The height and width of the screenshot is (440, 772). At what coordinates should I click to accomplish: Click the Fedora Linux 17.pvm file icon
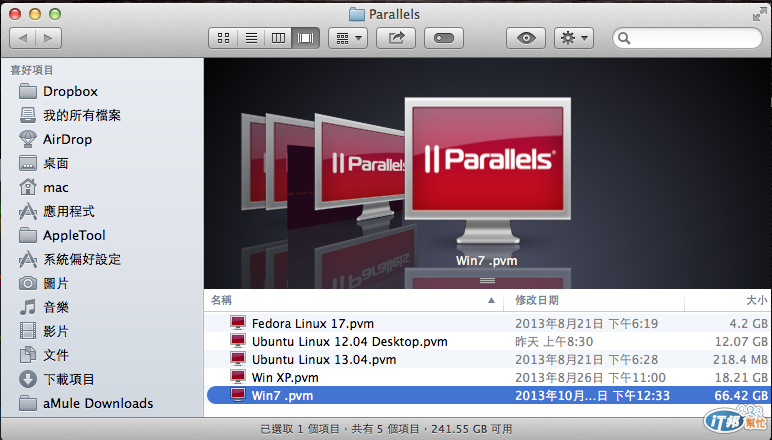238,323
